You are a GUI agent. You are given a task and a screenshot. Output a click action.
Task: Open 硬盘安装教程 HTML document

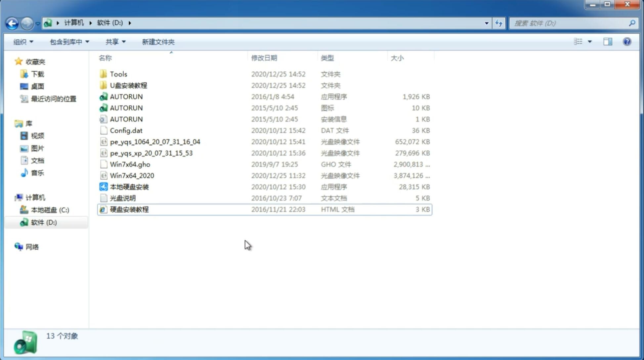(x=129, y=209)
